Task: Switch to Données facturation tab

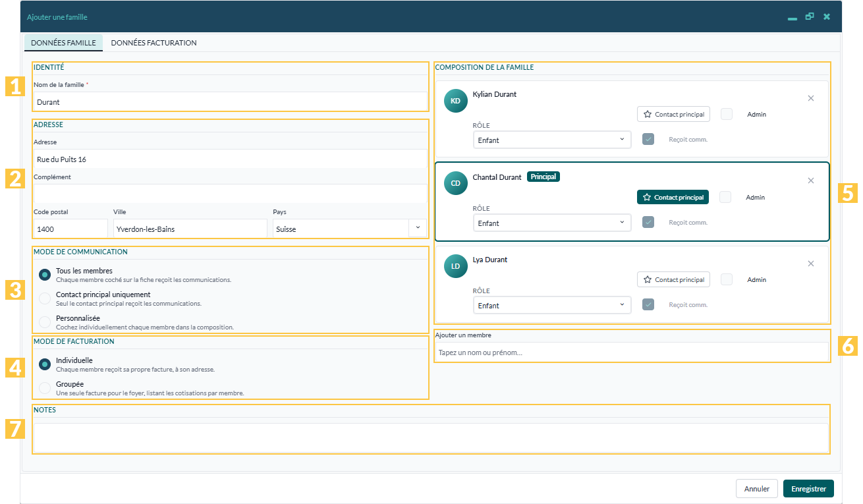Action: click(154, 43)
